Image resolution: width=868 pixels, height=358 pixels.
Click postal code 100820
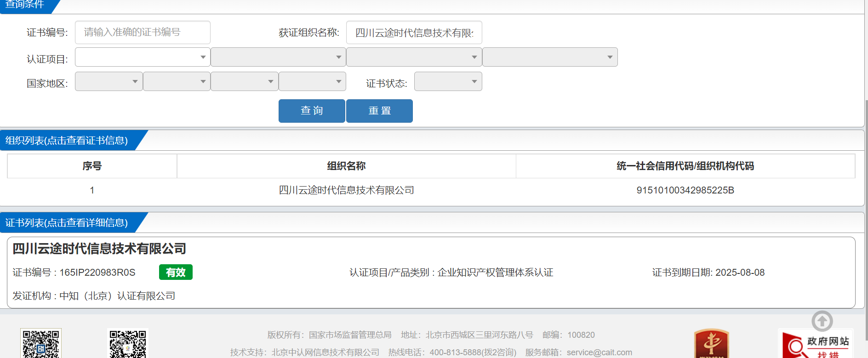(581, 335)
